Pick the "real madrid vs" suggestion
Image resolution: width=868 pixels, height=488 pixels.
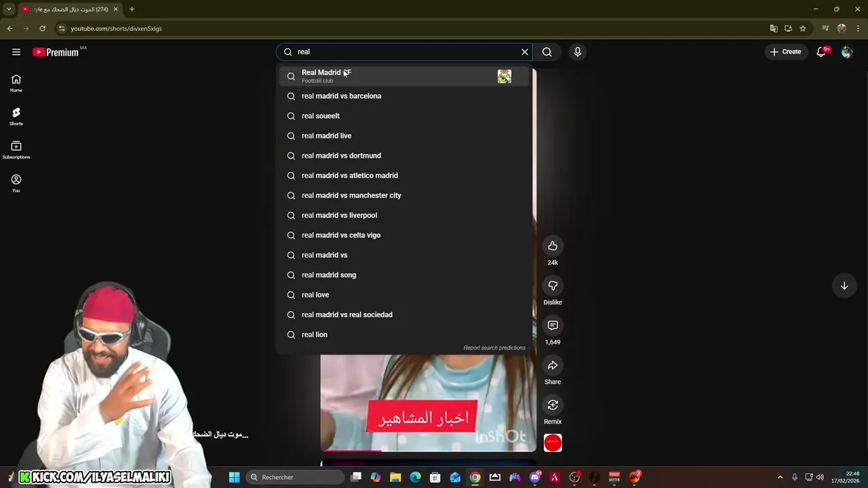point(405,255)
